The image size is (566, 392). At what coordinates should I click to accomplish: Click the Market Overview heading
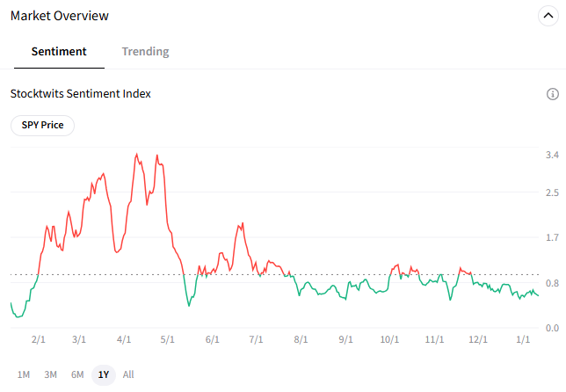pos(60,16)
